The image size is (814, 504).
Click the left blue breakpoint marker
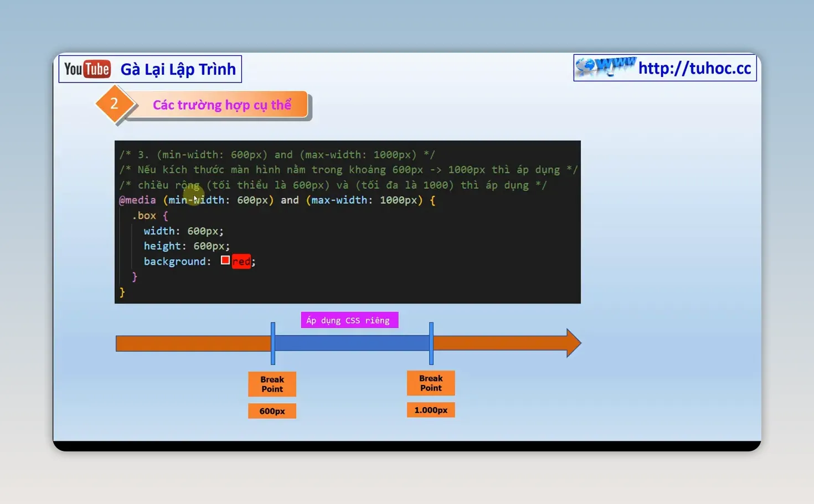273,343
